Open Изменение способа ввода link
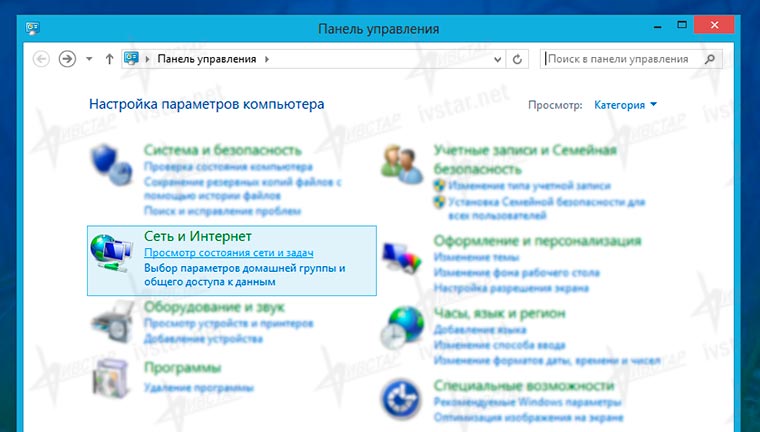The width and height of the screenshot is (760, 432). coord(499,345)
